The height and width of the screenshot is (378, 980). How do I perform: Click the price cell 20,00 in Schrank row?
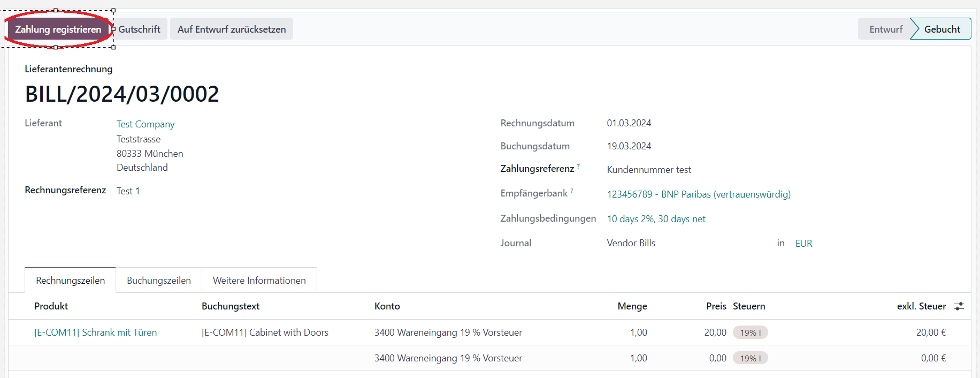(715, 332)
